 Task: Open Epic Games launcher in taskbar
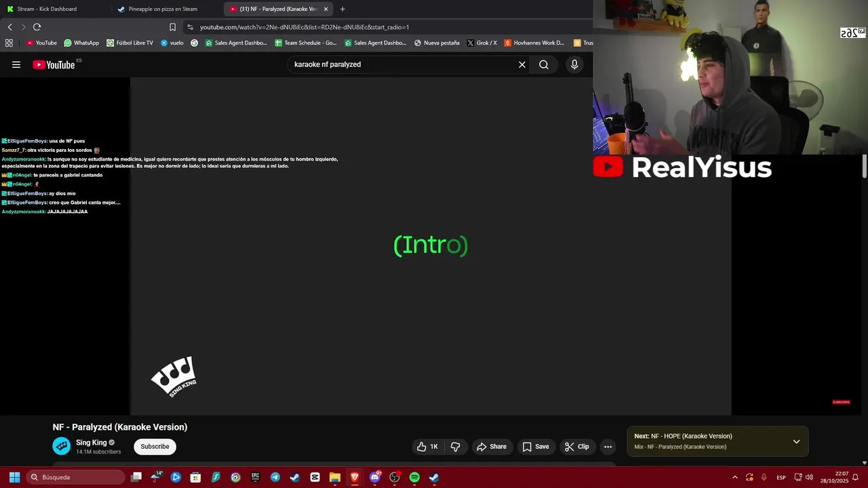tap(255, 477)
